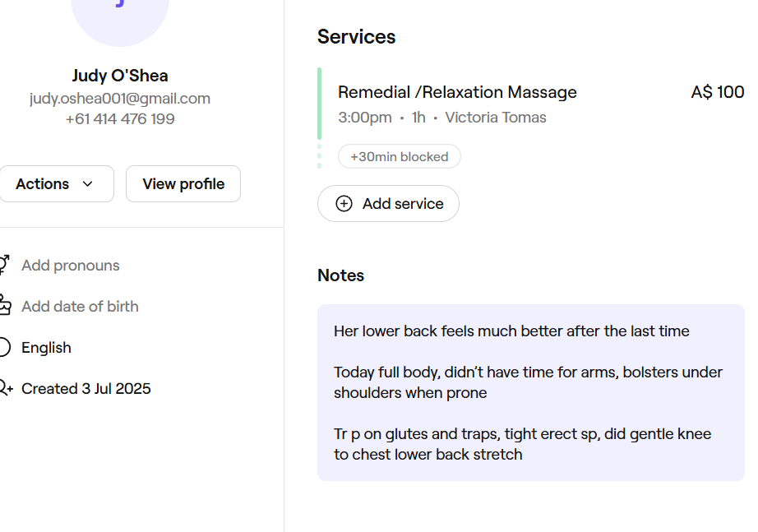This screenshot has height=532, width=758.
Task: Click the chevron on the Actions button
Action: pos(88,184)
